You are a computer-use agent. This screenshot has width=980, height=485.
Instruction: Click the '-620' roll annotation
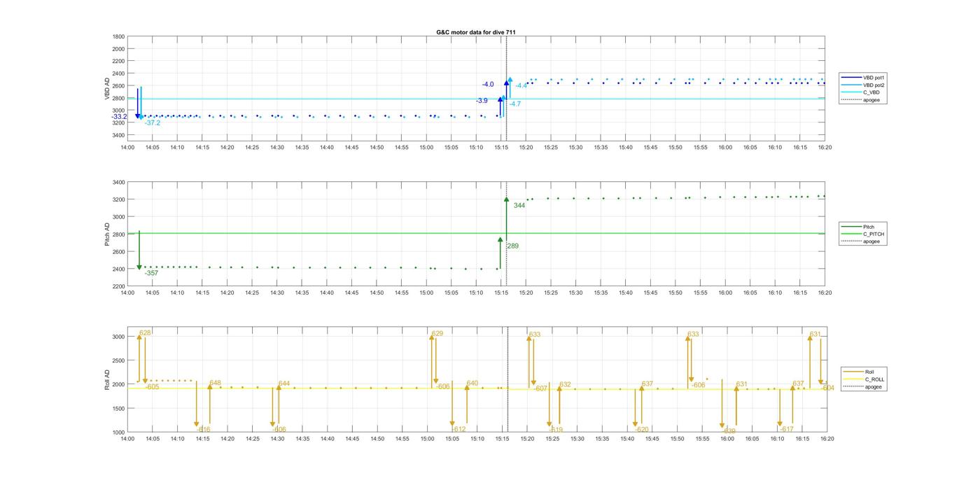[642, 429]
